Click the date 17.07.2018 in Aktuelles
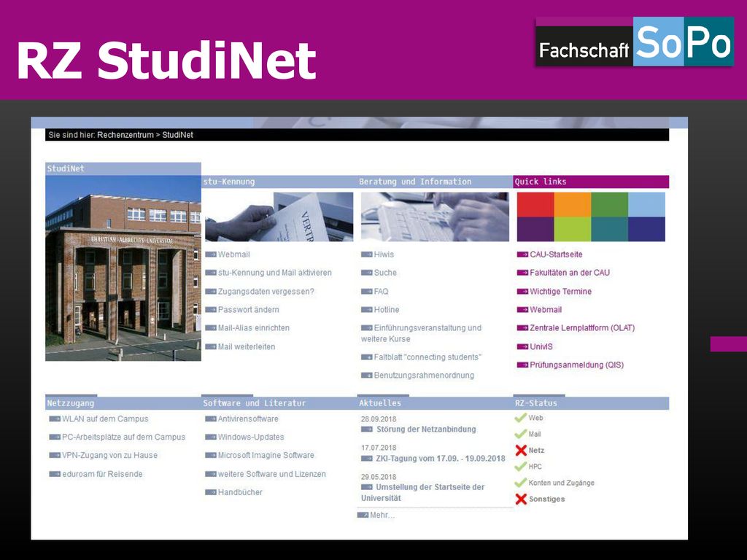 379,448
